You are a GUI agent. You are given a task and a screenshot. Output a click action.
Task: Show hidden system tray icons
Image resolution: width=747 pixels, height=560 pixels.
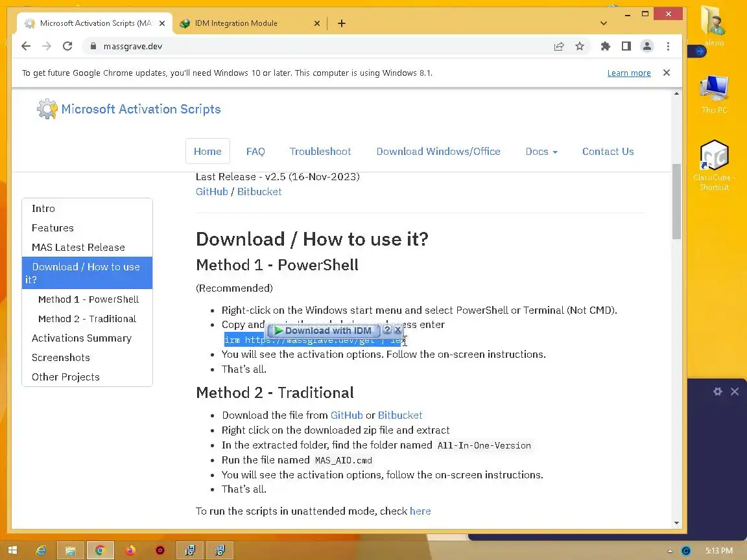[670, 551]
